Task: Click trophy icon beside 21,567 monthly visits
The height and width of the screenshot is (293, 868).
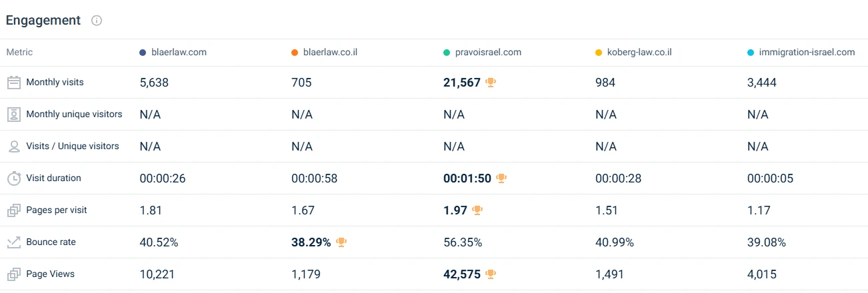Action: click(491, 83)
